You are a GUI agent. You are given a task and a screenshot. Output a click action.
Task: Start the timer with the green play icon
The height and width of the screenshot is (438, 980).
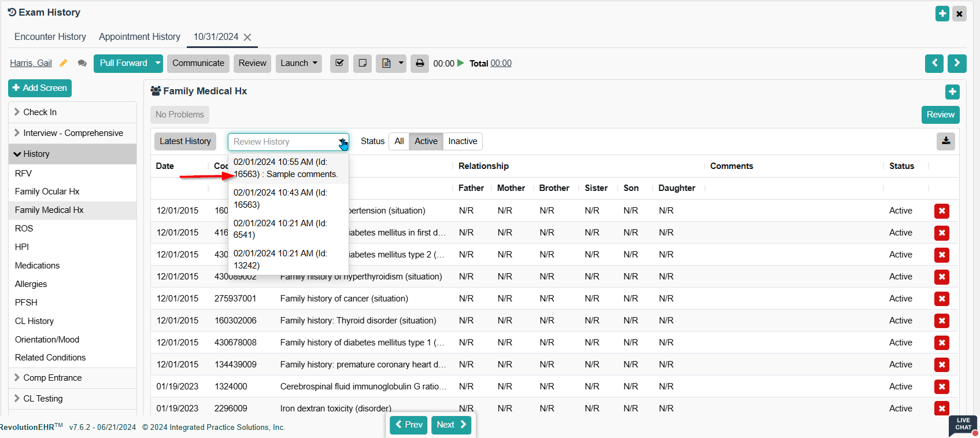(x=461, y=63)
